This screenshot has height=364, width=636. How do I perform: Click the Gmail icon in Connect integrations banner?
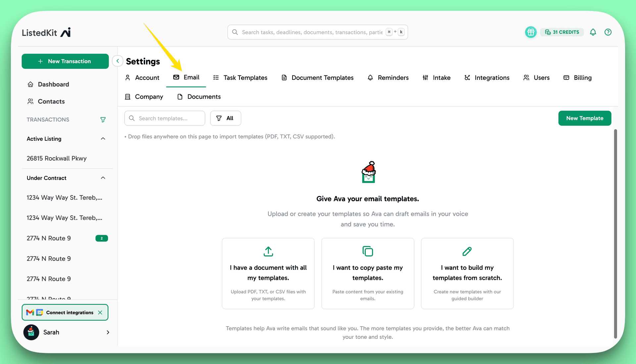pos(30,312)
